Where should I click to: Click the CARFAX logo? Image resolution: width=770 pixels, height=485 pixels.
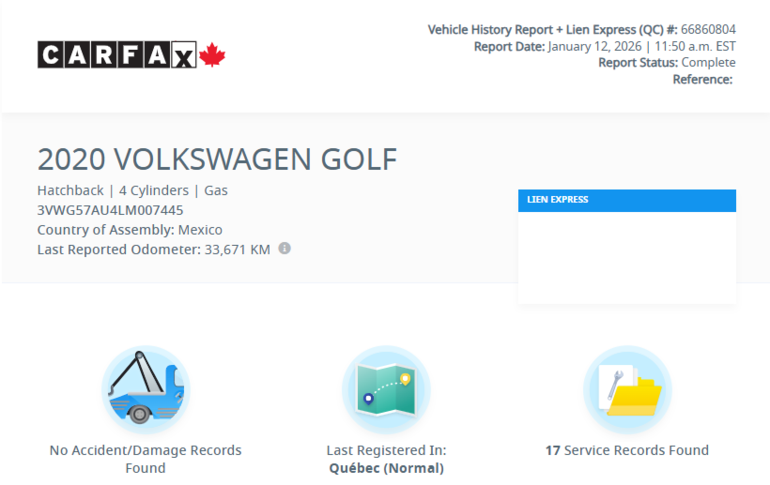click(x=117, y=55)
